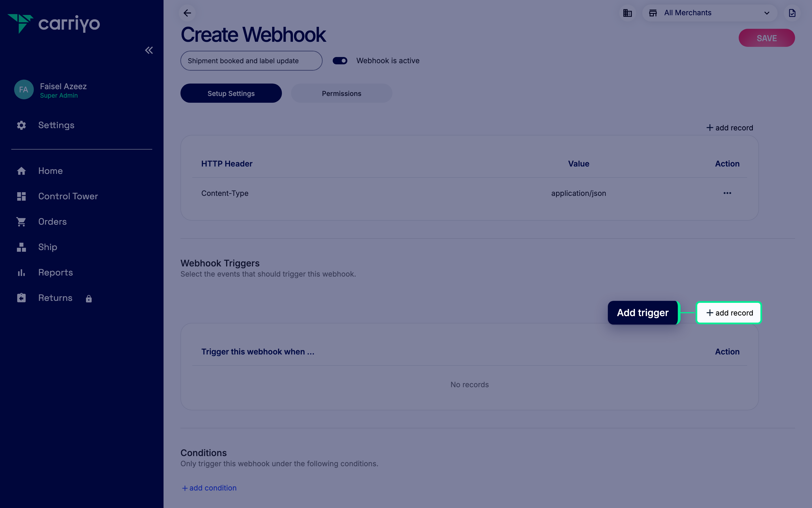
Task: Click the SAVE button
Action: tap(767, 38)
